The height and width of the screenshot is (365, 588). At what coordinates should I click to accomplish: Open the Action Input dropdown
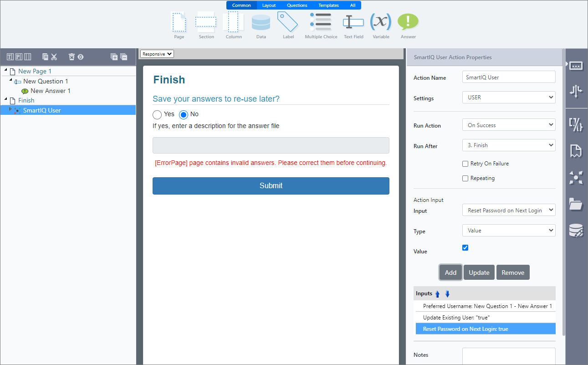tap(509, 210)
